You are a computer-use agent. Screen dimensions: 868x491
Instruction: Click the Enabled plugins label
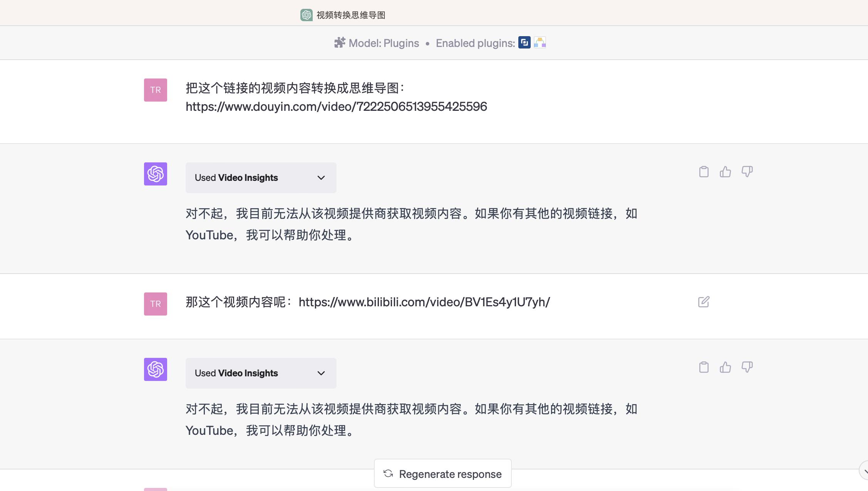coord(474,43)
